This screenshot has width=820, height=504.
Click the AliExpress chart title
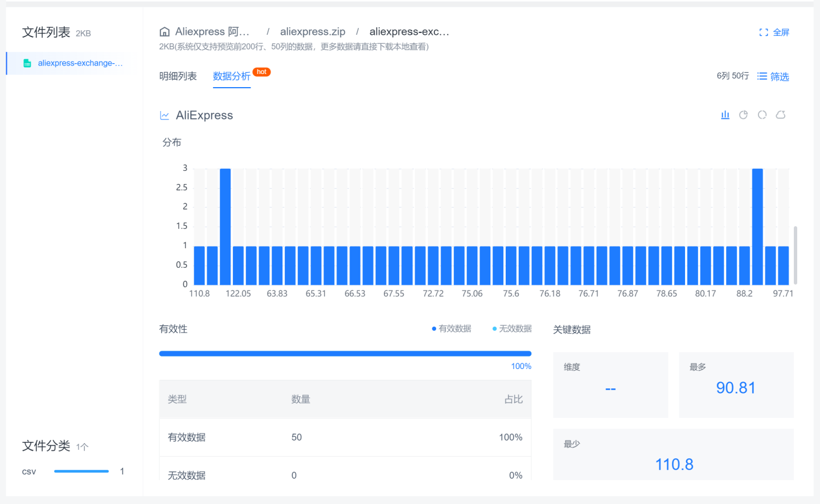click(x=204, y=116)
